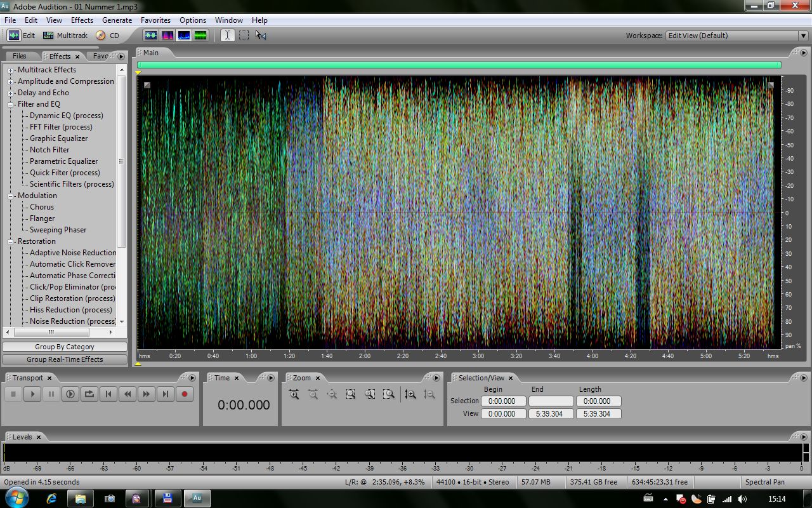
Task: Switch to Multitrack view
Action: pyautogui.click(x=65, y=36)
